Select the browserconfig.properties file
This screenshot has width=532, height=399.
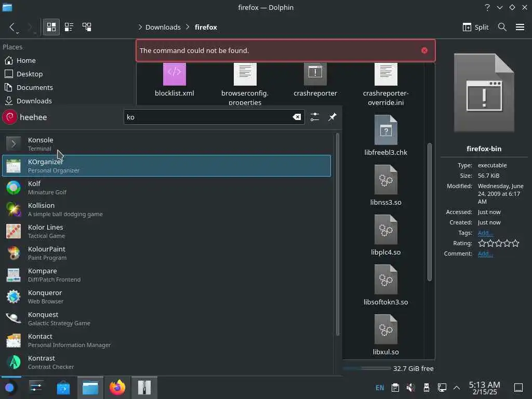point(245,84)
